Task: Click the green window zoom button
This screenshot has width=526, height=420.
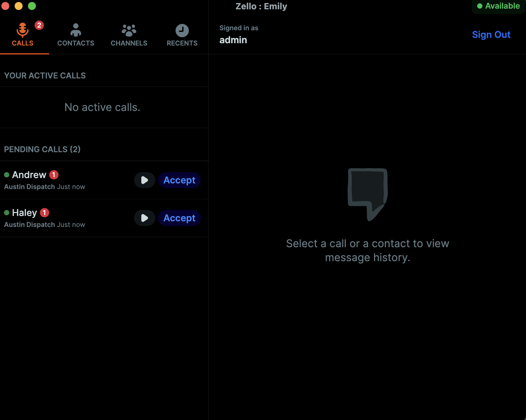Action: pyautogui.click(x=32, y=6)
